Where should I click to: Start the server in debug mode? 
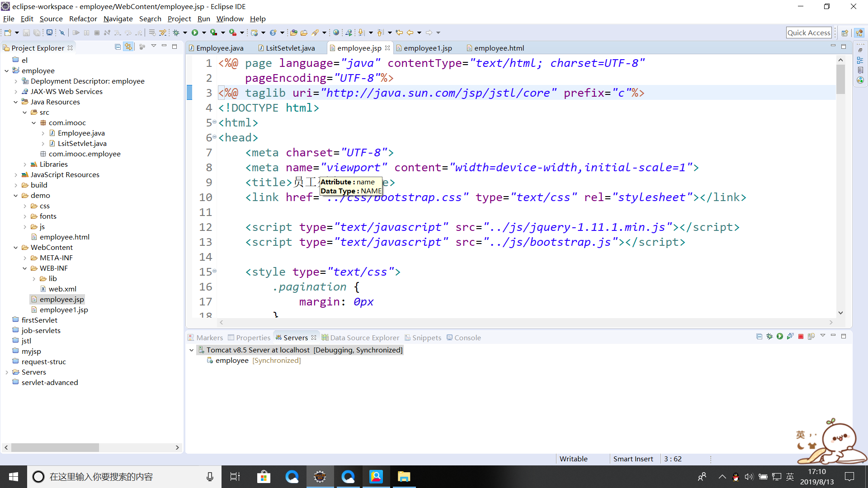coord(769,337)
